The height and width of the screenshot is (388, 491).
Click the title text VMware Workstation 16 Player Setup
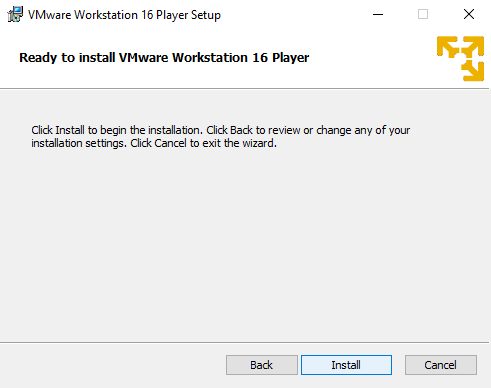tap(124, 15)
